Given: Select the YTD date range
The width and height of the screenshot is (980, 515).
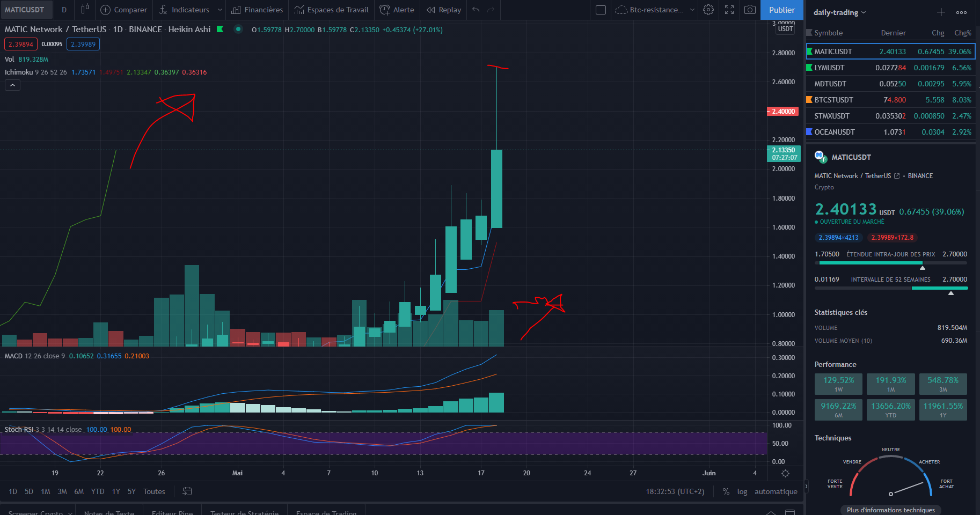Looking at the screenshot, I should coord(98,491).
